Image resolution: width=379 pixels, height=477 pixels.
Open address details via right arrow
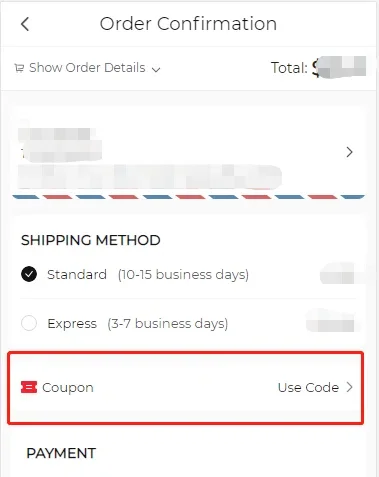tap(349, 152)
